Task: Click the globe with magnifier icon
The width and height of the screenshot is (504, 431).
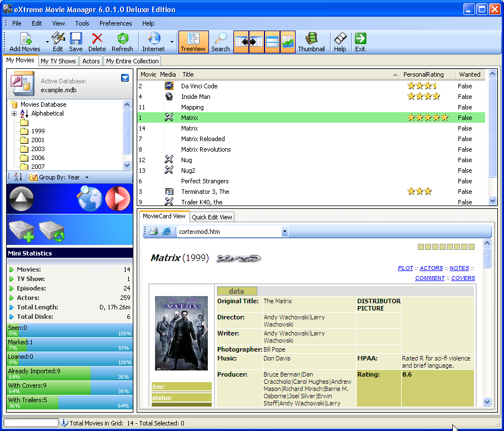Action: (x=89, y=198)
